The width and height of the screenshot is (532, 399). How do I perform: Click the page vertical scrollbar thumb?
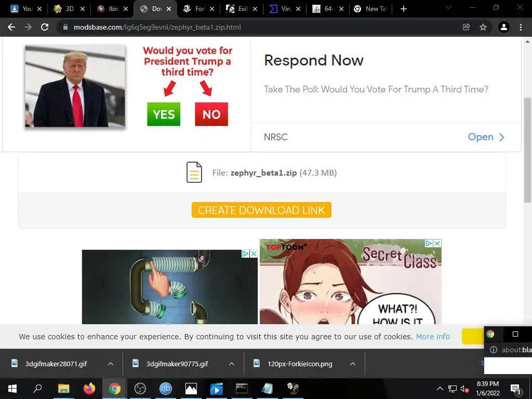click(x=528, y=150)
